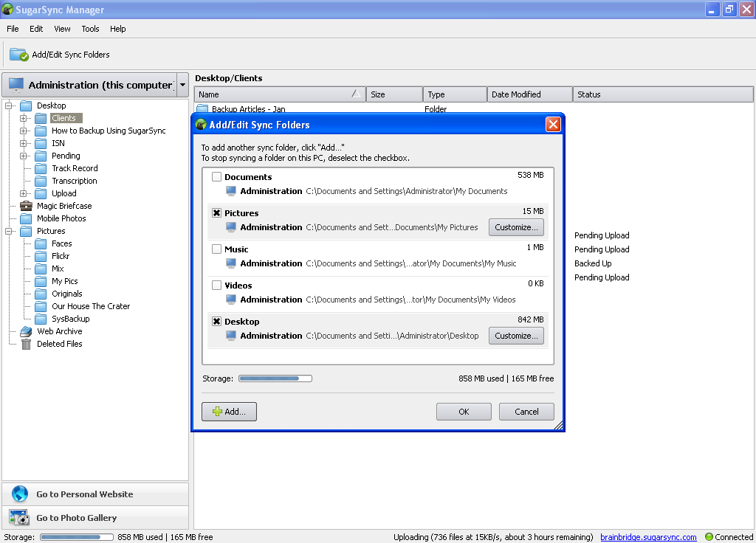Close the Add/Edit Sync Folders dialog
Viewport: 756px width, 543px height.
pos(553,125)
